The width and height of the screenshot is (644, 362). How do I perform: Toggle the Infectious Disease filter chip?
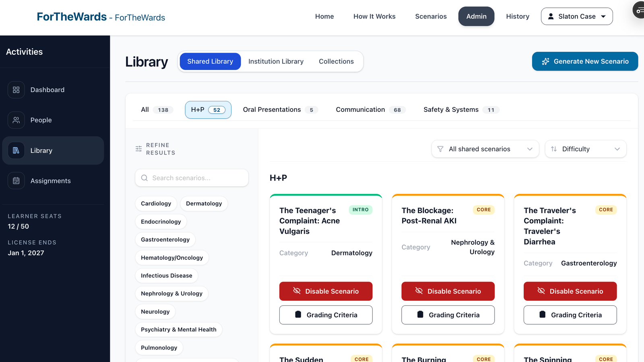click(166, 276)
